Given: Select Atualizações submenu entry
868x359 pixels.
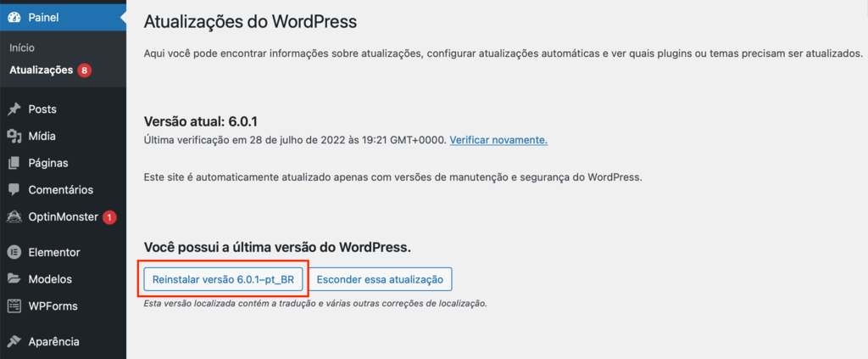Looking at the screenshot, I should (x=41, y=70).
